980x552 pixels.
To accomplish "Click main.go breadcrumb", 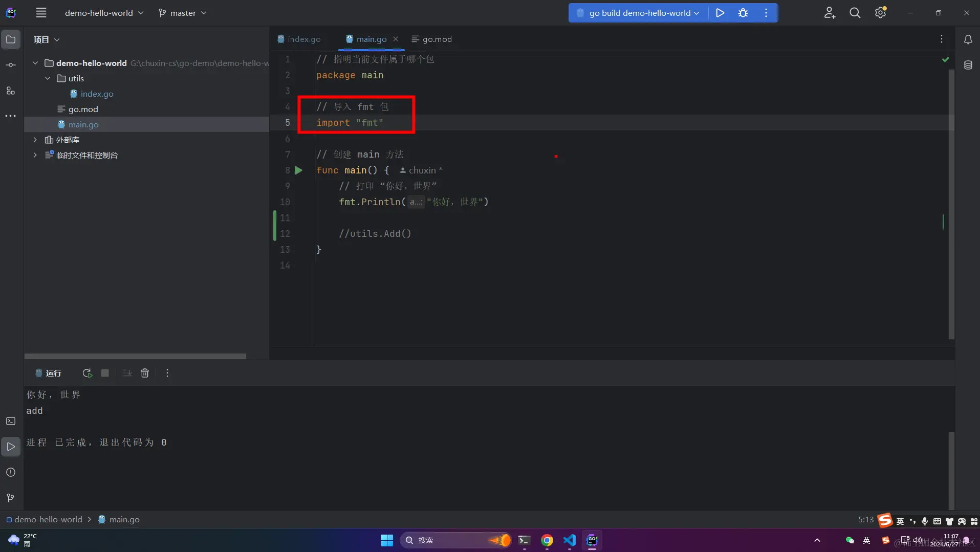I will (119, 519).
